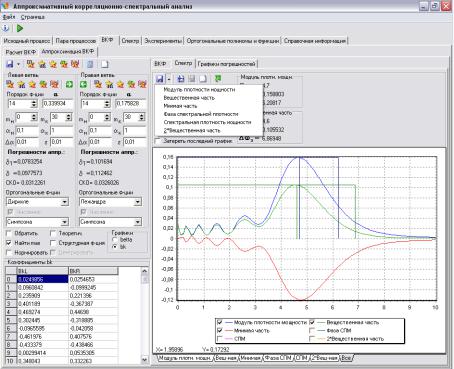Click the dropdown arrow beside the spectrum toolbar save icon

coord(169,79)
